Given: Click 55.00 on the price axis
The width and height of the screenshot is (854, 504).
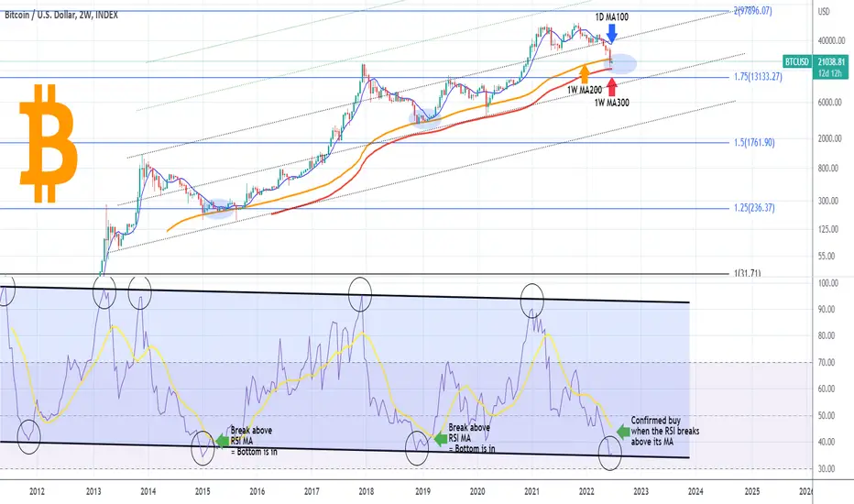Looking at the screenshot, I should click(827, 256).
